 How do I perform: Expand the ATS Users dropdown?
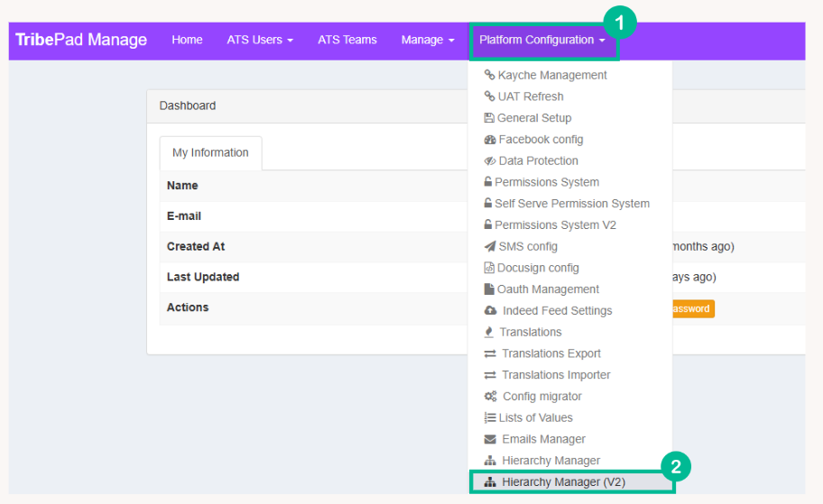260,40
